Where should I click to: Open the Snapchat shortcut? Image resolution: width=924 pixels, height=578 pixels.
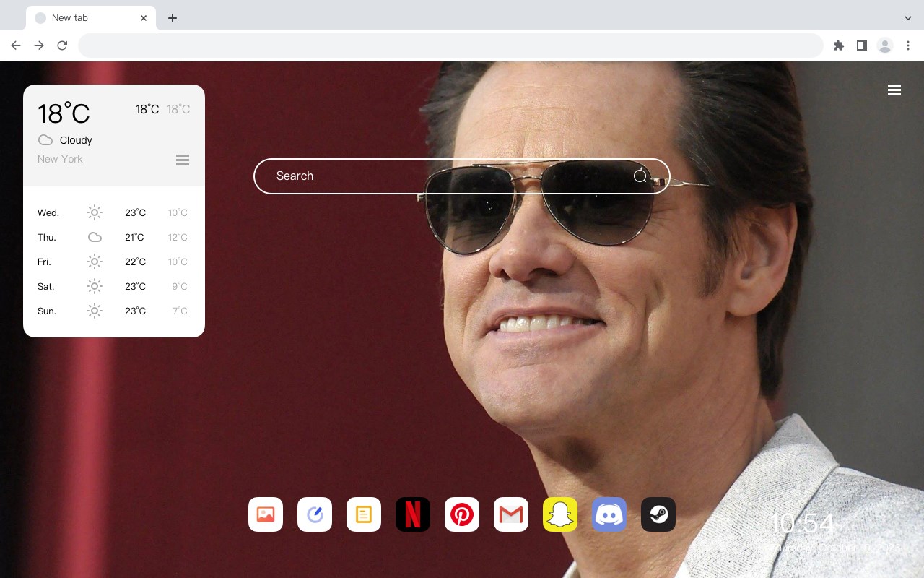click(x=560, y=514)
